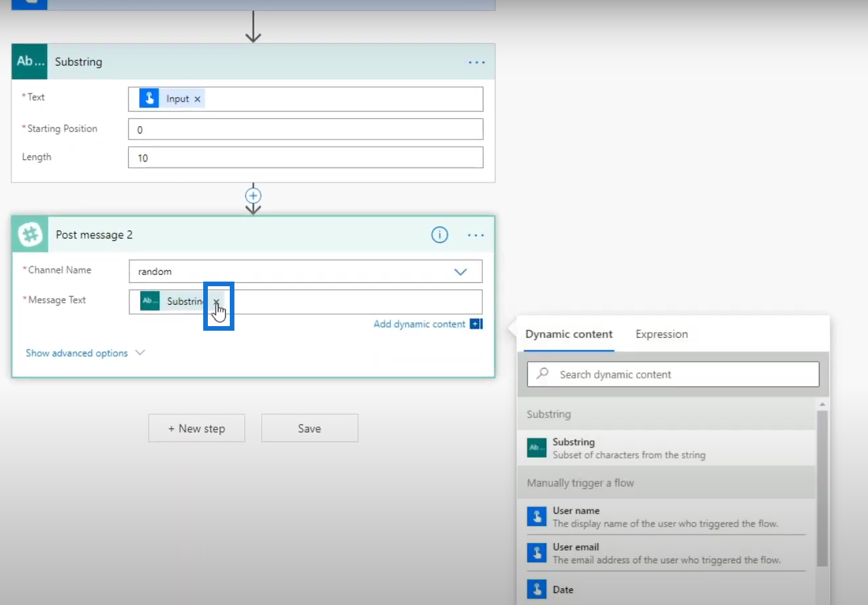The image size is (868, 605).
Task: Remove the Input token from Text field
Action: 197,99
